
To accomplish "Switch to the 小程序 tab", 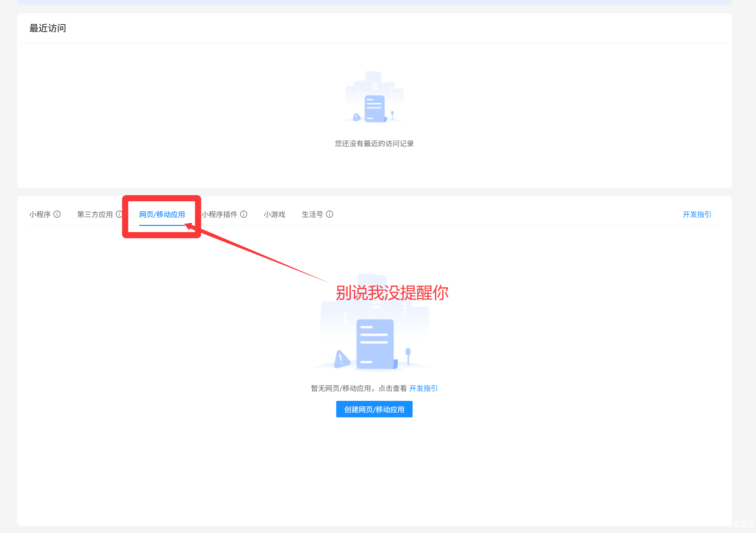I will (40, 215).
